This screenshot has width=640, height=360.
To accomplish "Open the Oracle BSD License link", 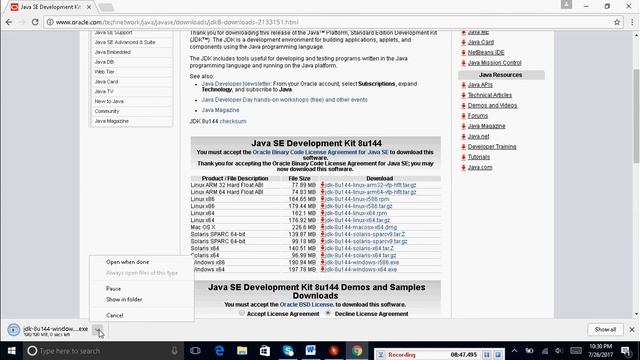I will [307, 304].
